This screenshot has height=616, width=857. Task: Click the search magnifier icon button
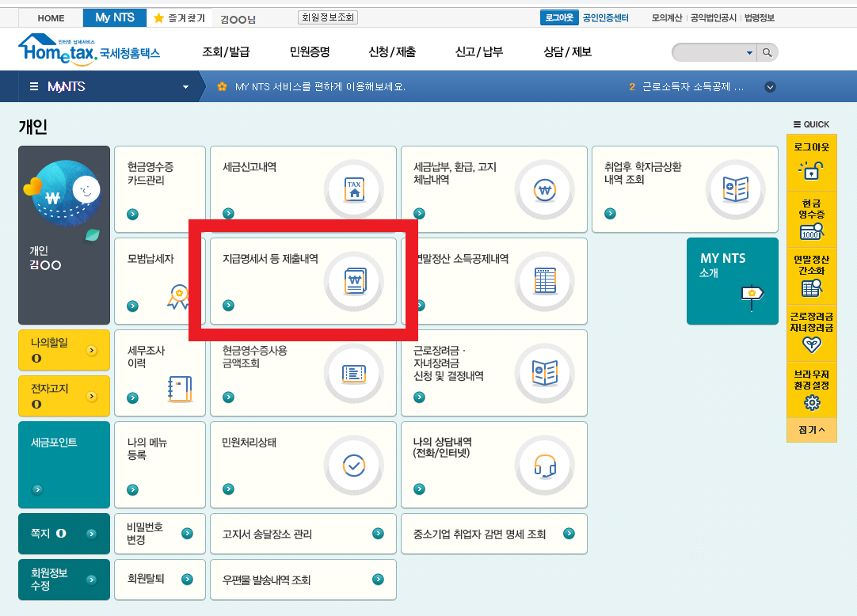[x=767, y=53]
